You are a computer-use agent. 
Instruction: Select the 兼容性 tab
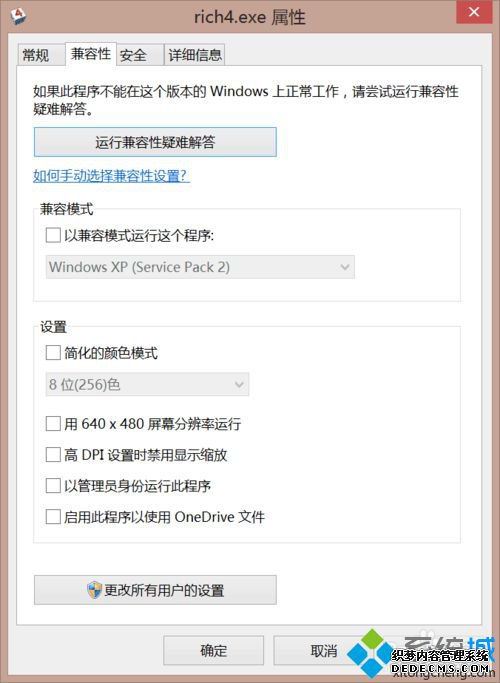[x=91, y=54]
